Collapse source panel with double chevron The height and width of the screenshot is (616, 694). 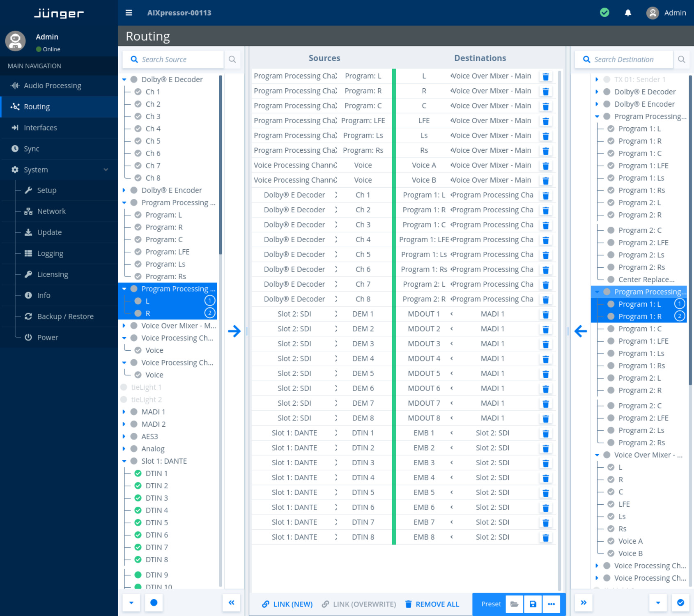[231, 602]
